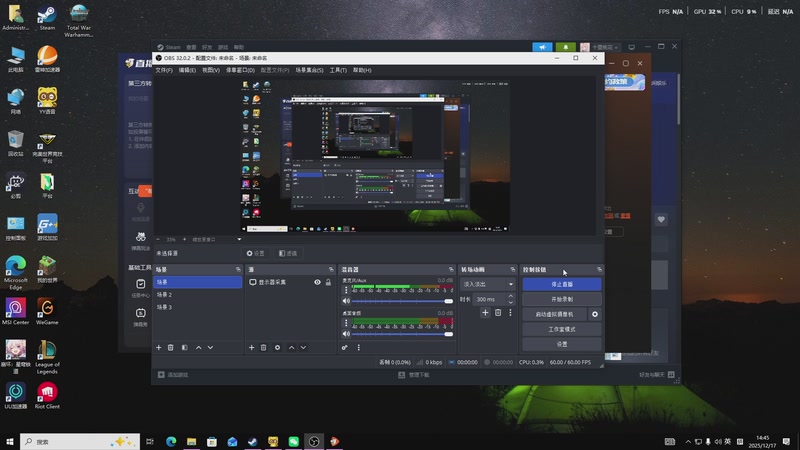This screenshot has width=800, height=450.
Task: Select 场景 2 in the scenes list
Action: pos(164,295)
